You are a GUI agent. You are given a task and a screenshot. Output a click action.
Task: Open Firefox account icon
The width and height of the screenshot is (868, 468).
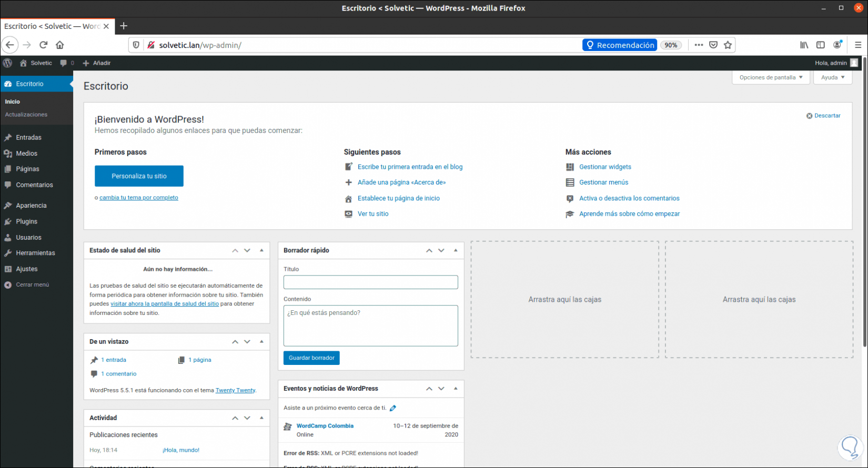point(837,45)
